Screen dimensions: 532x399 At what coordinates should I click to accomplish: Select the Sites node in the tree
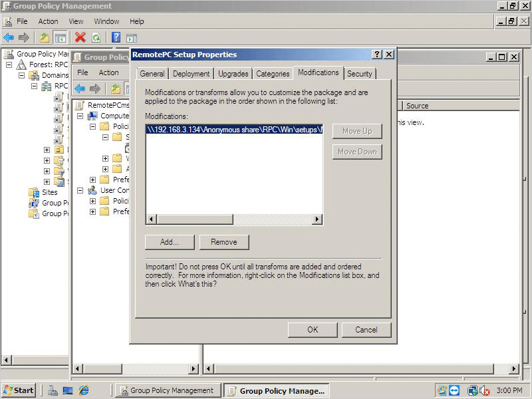pos(49,192)
